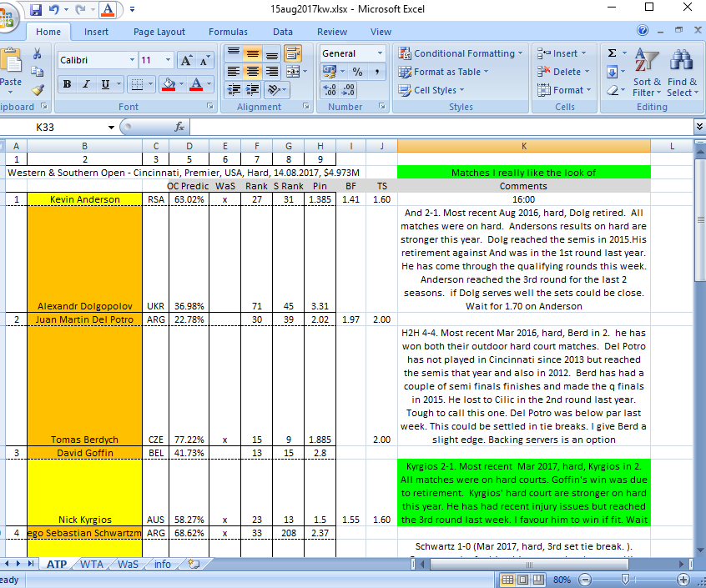
Task: Click Delete cells button
Action: click(563, 72)
